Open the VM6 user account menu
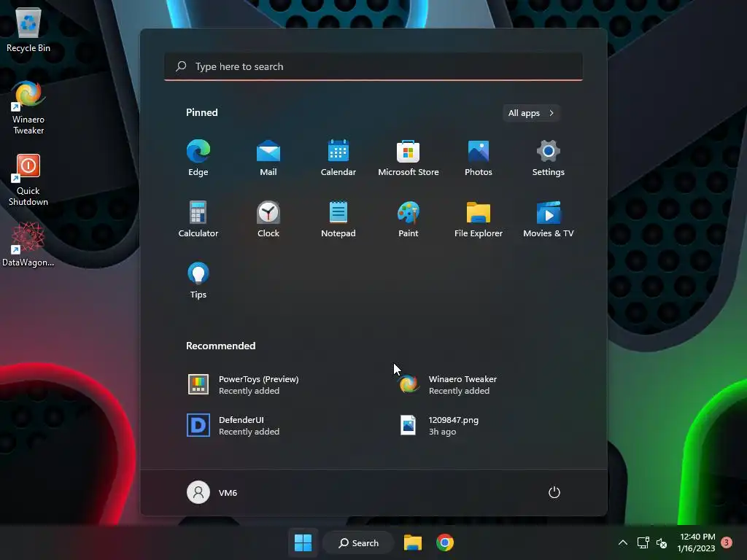 coord(212,492)
